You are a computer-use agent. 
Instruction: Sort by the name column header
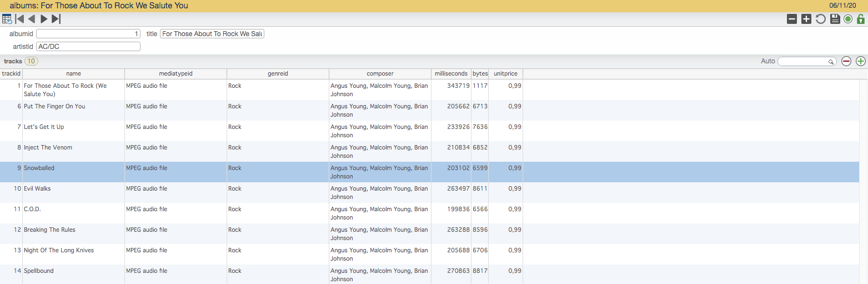[73, 73]
